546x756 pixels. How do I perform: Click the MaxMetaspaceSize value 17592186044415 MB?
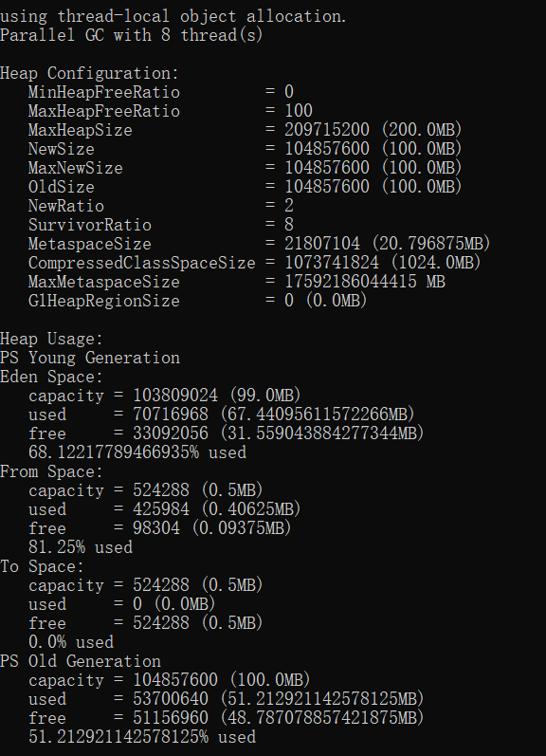tap(365, 282)
